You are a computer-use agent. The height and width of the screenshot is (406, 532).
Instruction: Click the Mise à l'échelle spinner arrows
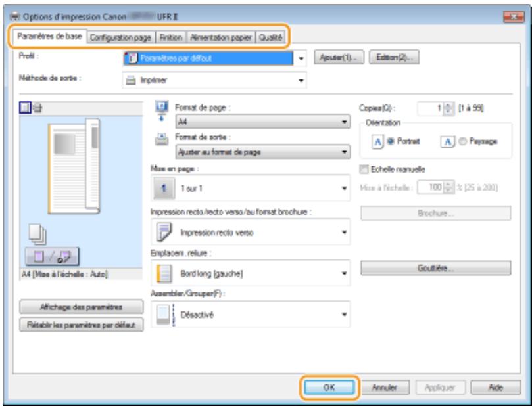click(x=448, y=187)
